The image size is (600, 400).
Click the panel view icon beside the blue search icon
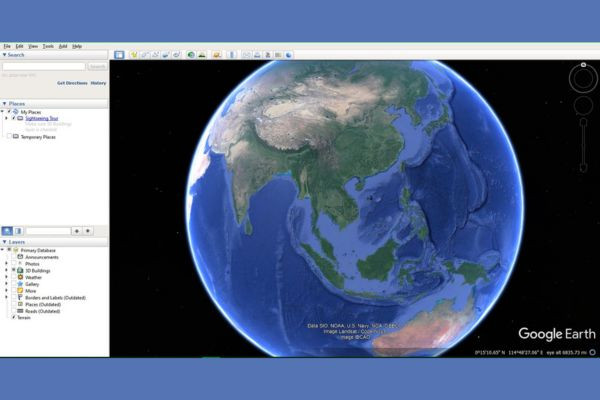click(x=18, y=231)
